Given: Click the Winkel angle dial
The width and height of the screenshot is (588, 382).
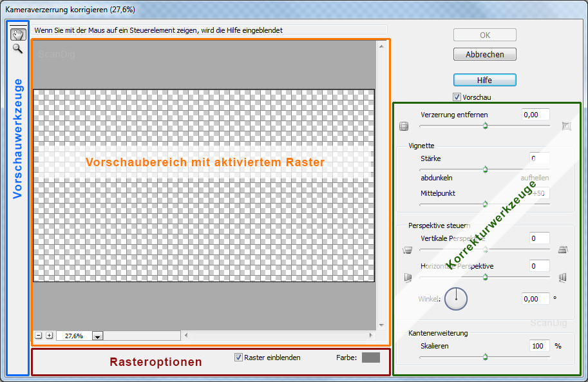Looking at the screenshot, I should 455,299.
